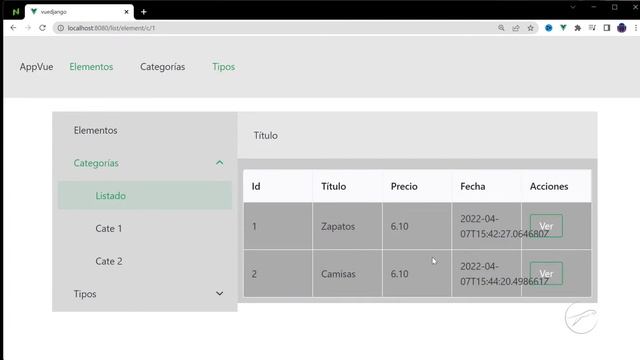Open Elementos in the top navbar
This screenshot has width=640, height=360.
[x=91, y=67]
